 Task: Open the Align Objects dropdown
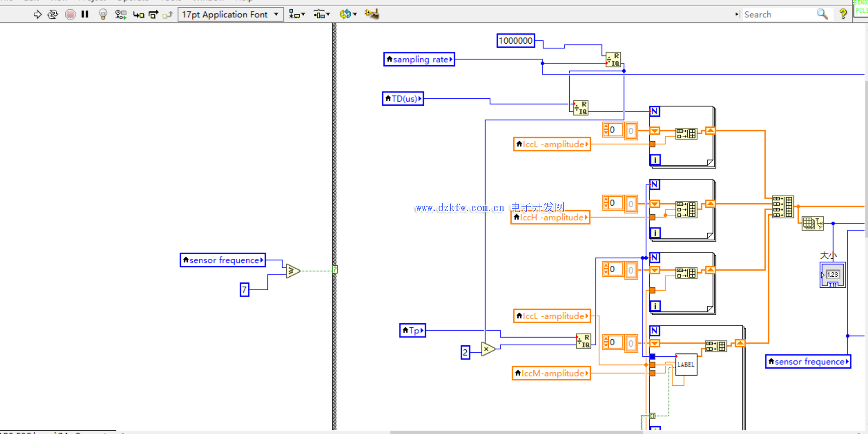pos(297,15)
